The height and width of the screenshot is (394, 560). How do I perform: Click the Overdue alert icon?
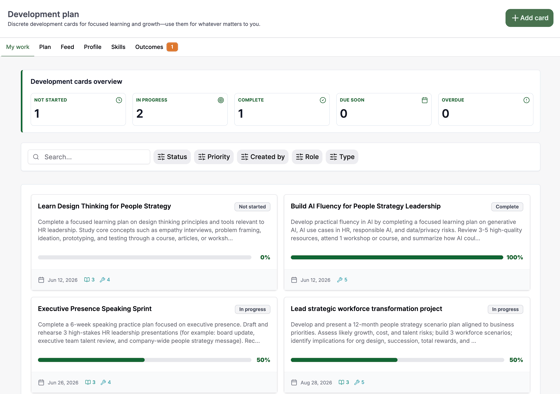pyautogui.click(x=526, y=100)
